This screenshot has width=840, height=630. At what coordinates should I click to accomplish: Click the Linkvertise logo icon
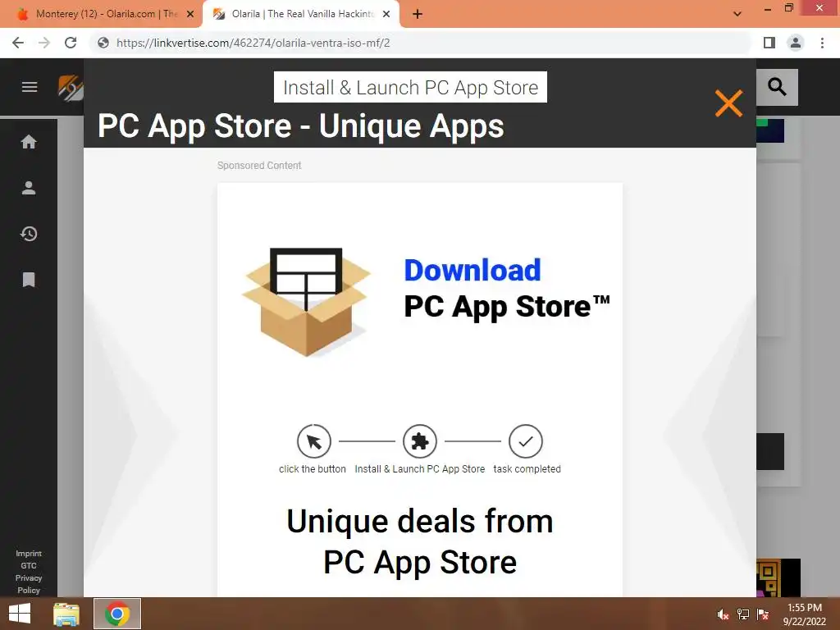pyautogui.click(x=71, y=88)
